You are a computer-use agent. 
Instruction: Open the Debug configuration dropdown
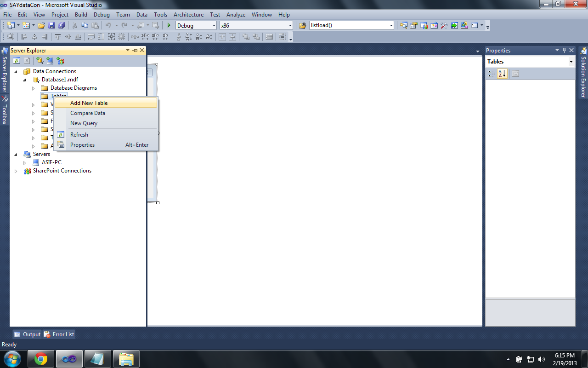click(x=213, y=26)
